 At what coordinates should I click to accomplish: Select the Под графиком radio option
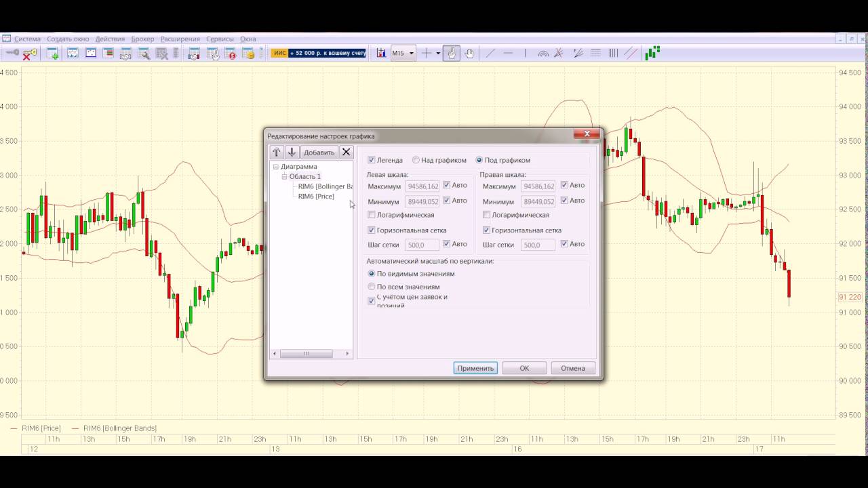(479, 160)
